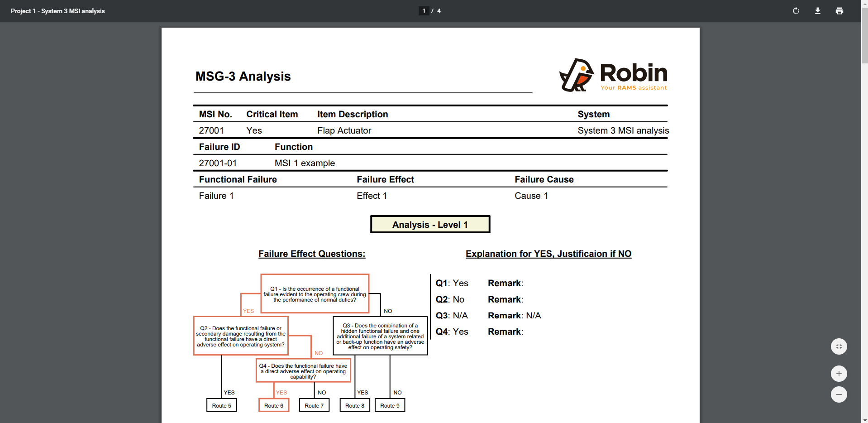The image size is (868, 423).
Task: Select the Route 5 box
Action: coord(221,405)
